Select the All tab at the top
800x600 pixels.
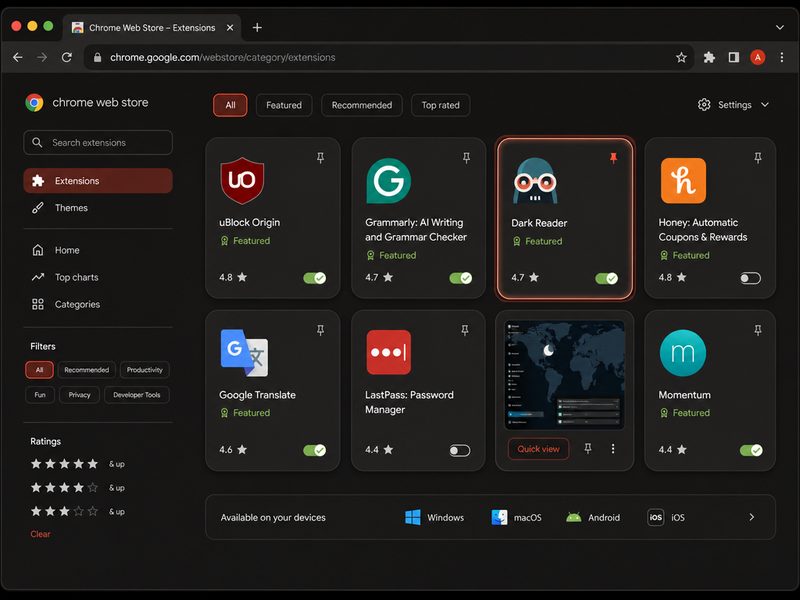230,105
